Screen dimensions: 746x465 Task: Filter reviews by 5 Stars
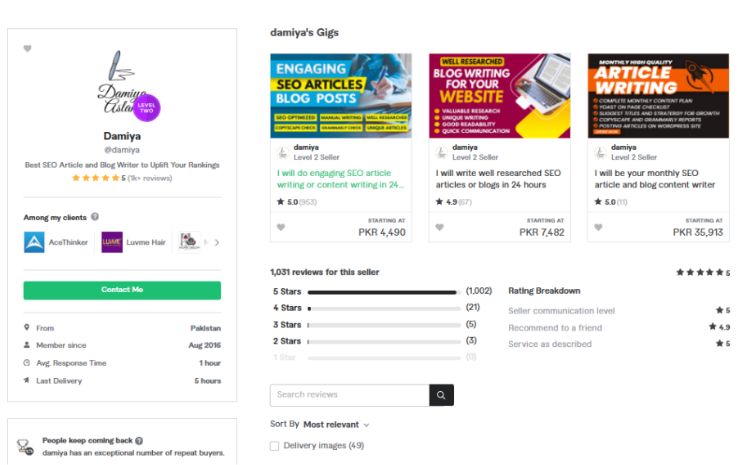click(286, 291)
